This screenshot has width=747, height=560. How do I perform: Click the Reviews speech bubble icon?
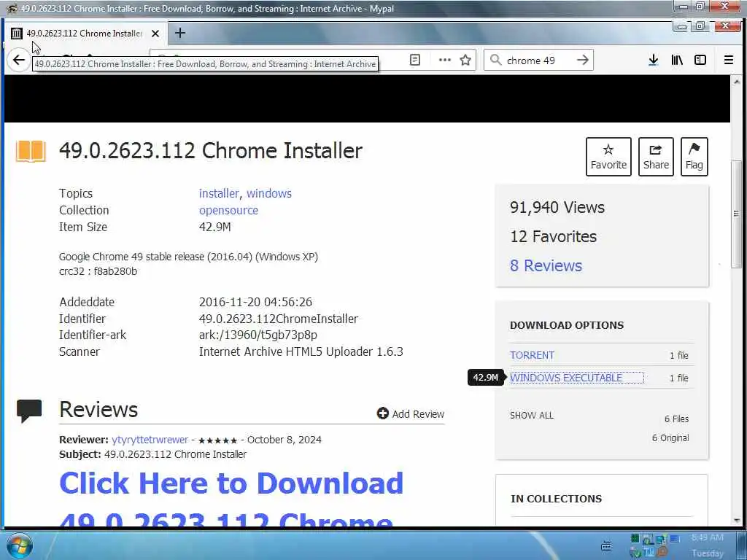pos(29,411)
